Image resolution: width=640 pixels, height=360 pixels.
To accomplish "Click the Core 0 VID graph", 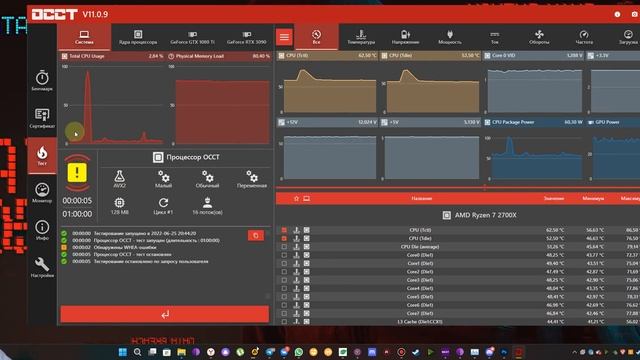I will [x=534, y=83].
